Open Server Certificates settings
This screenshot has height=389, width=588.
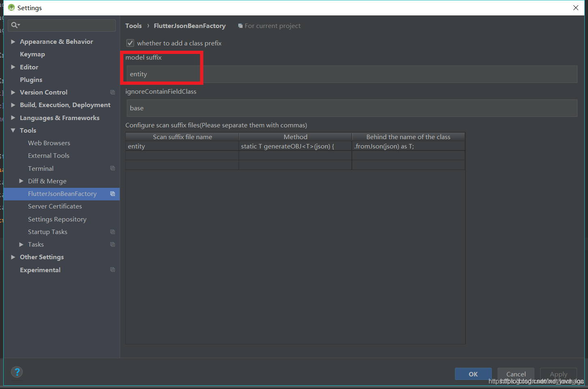[x=55, y=206]
